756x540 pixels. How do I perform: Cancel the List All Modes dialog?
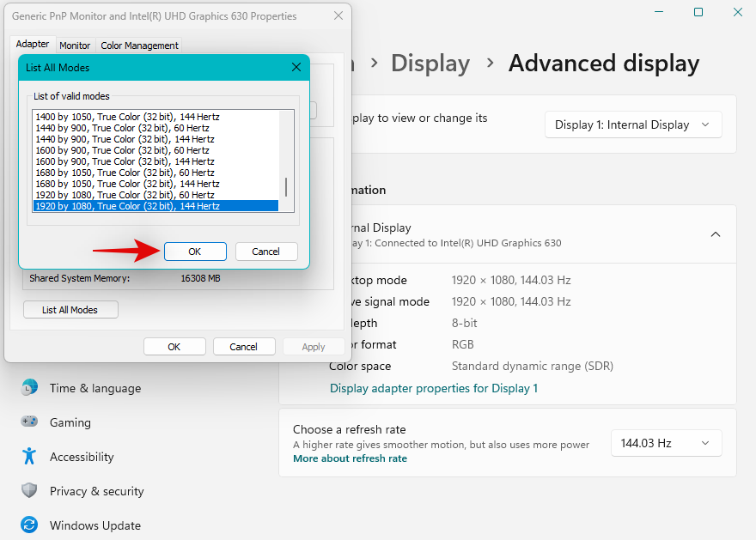click(x=266, y=251)
